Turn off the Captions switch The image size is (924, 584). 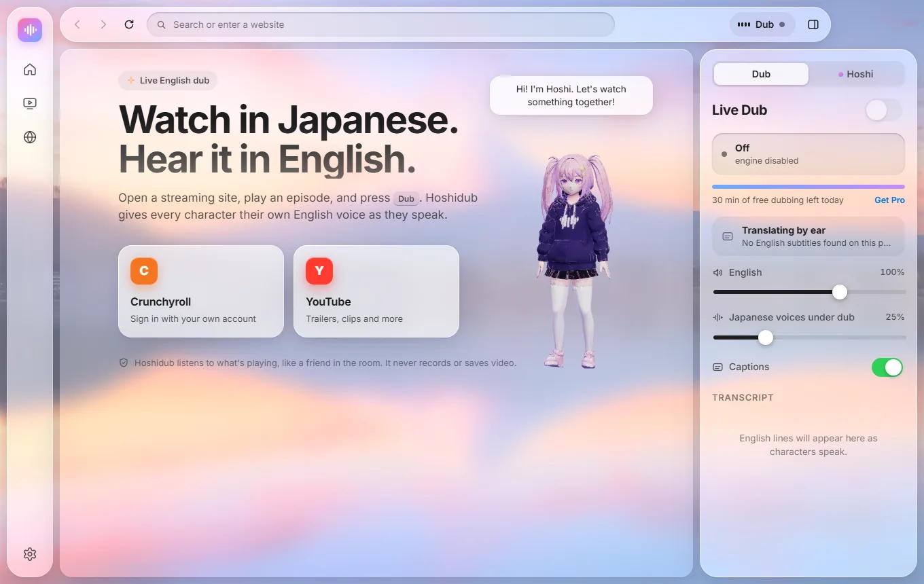(887, 367)
